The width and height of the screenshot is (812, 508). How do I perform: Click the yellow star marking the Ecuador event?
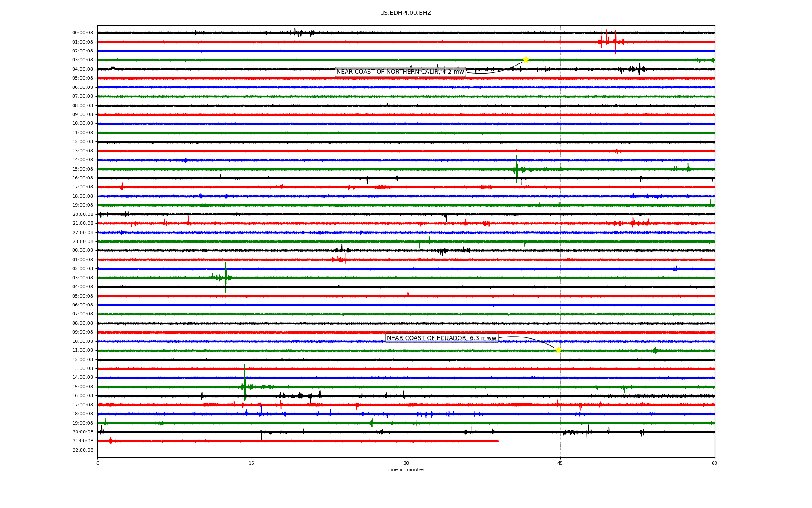click(558, 350)
